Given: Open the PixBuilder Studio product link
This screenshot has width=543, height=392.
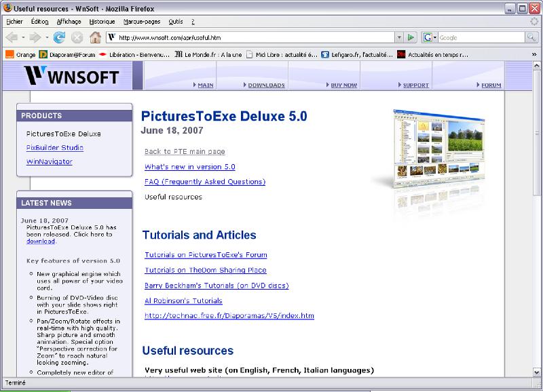Looking at the screenshot, I should coord(55,148).
